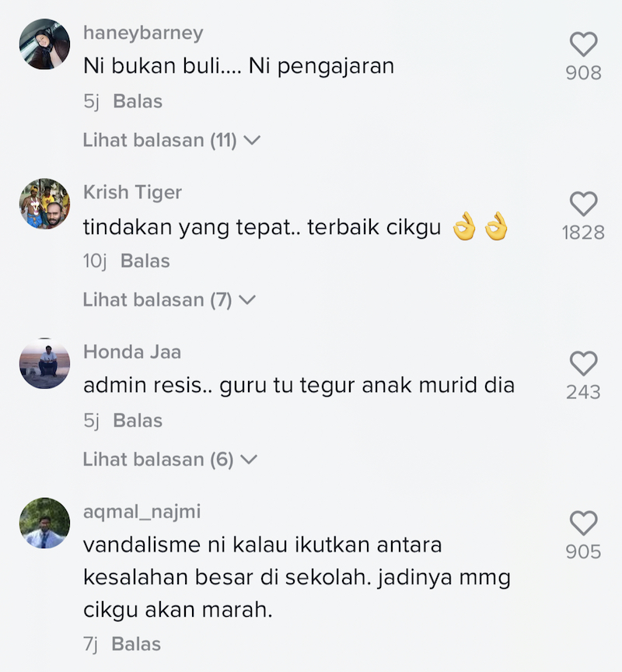622x672 pixels.
Task: Open haneybarney username link
Action: pos(143,33)
